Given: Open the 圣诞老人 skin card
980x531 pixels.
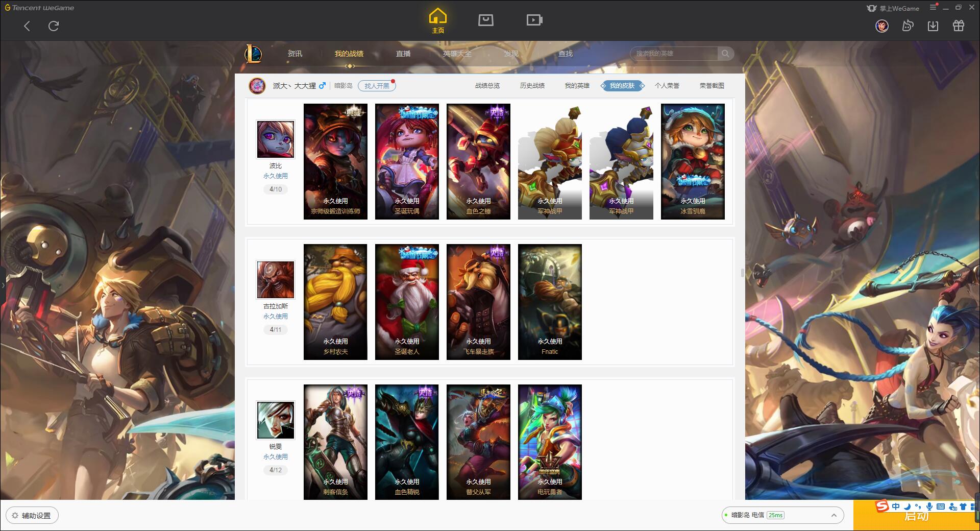Looking at the screenshot, I should point(407,302).
